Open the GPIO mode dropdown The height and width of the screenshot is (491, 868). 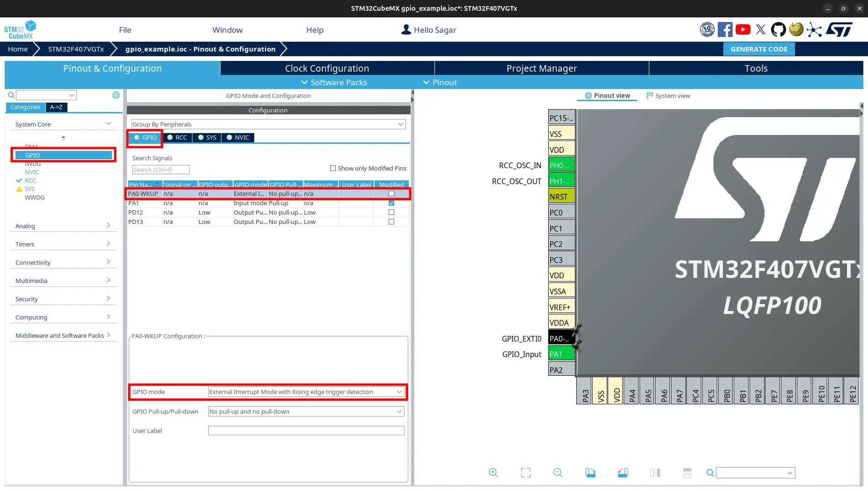pos(306,392)
